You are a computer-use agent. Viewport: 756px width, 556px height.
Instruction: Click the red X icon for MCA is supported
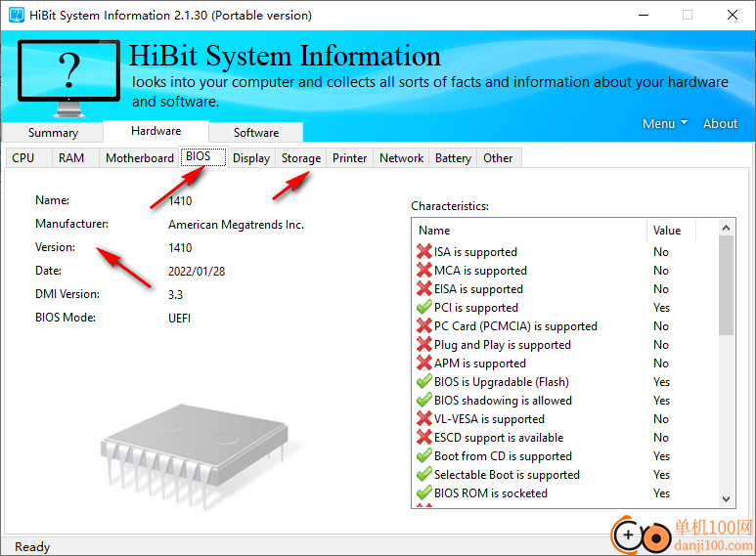[423, 271]
